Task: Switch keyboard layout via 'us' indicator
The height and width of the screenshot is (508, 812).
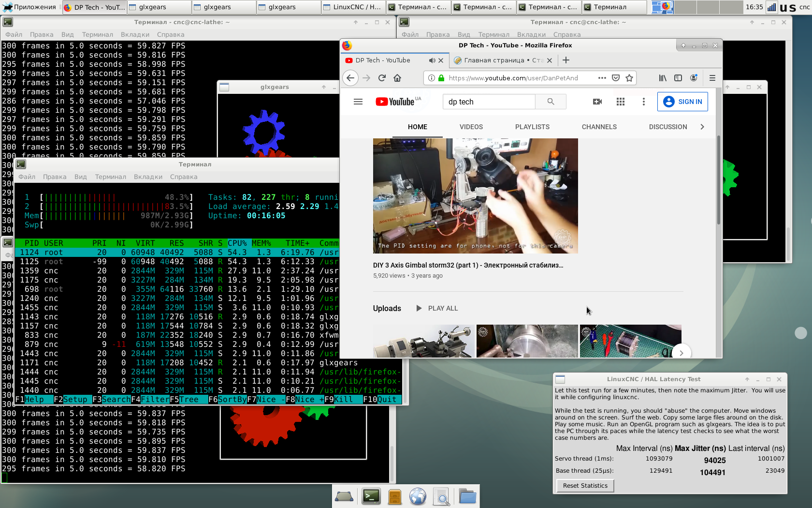Action: point(788,7)
